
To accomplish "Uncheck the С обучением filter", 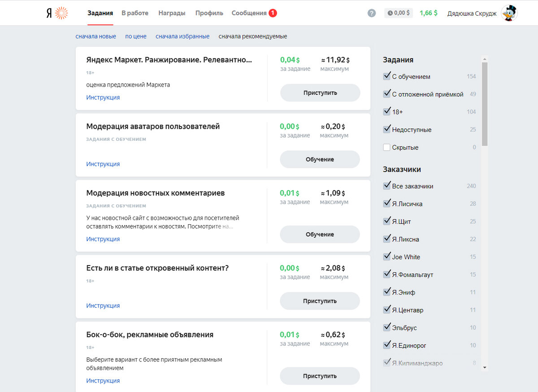I will click(387, 76).
